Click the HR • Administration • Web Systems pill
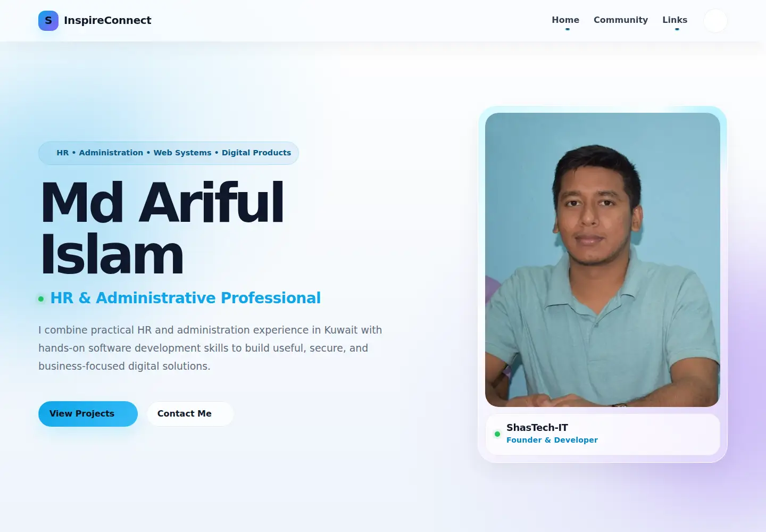The image size is (766, 532). pos(169,153)
